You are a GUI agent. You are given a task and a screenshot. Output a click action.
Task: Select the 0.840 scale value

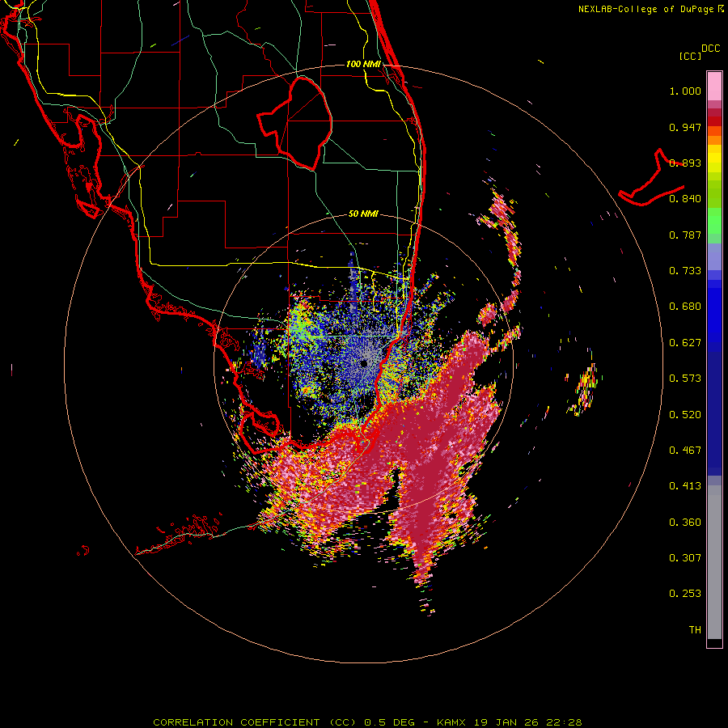coord(685,199)
